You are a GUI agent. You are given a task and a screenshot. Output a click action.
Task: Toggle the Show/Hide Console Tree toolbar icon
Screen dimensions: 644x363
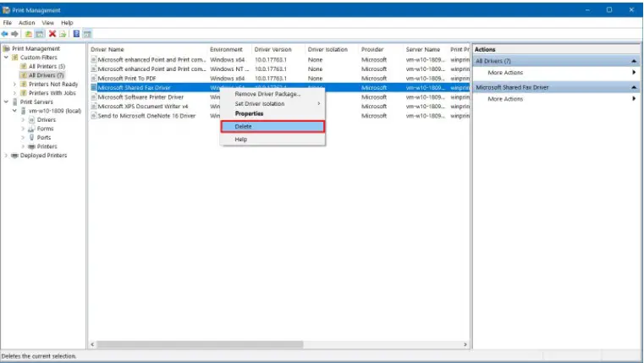pyautogui.click(x=40, y=34)
